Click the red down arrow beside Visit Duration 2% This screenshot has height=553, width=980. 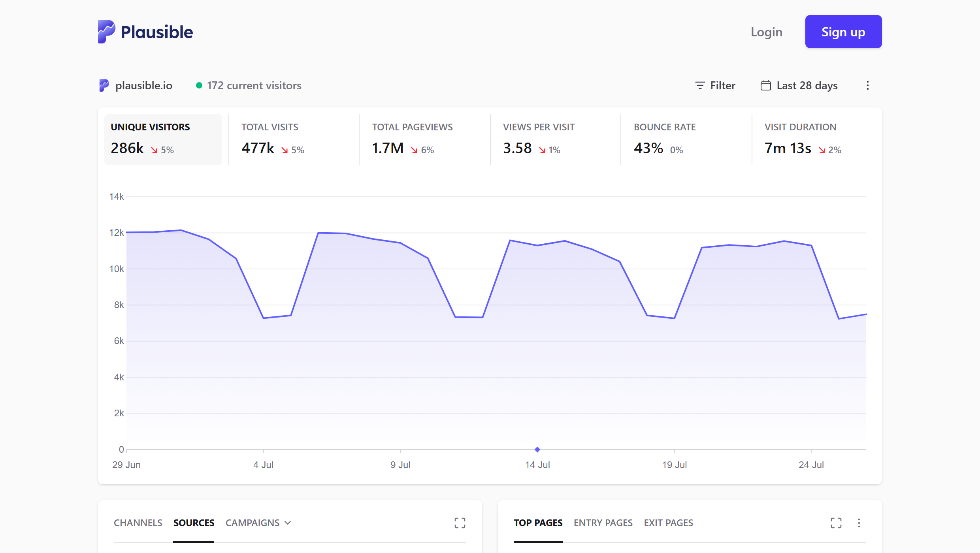point(822,150)
